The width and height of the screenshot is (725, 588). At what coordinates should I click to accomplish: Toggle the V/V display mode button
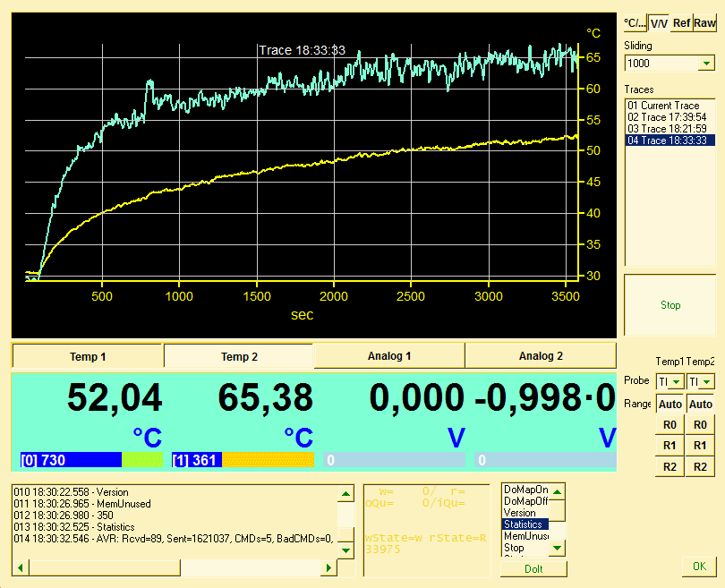tap(659, 23)
